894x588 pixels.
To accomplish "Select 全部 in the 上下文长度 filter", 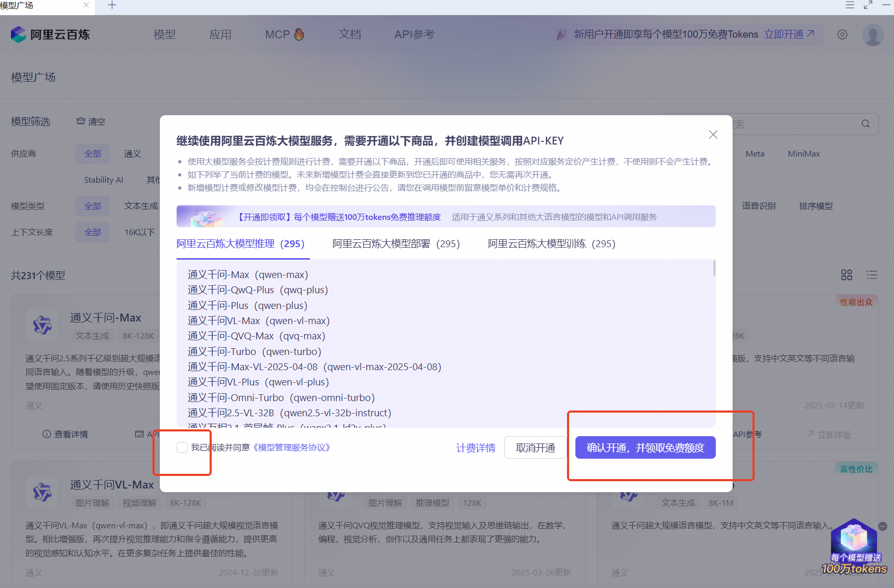I will (93, 232).
